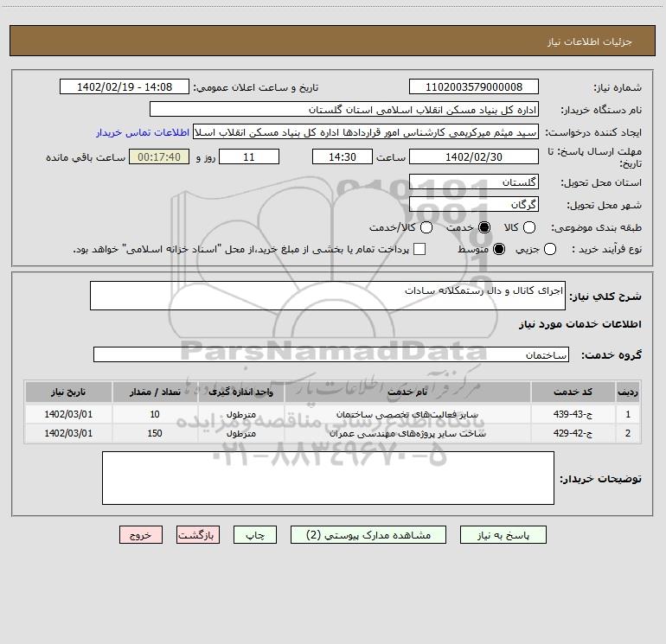Click the کد خدمت column header
Viewport: 666px width, 644px height.
click(x=573, y=392)
